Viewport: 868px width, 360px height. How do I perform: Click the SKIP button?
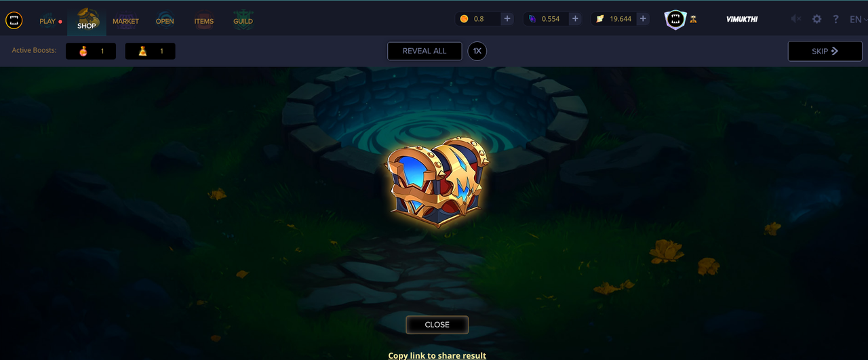[x=825, y=51]
